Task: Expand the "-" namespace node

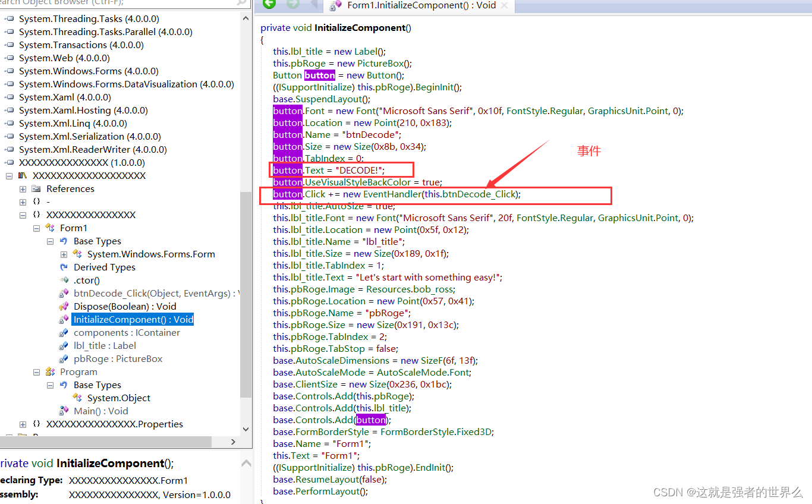Action: coord(23,202)
